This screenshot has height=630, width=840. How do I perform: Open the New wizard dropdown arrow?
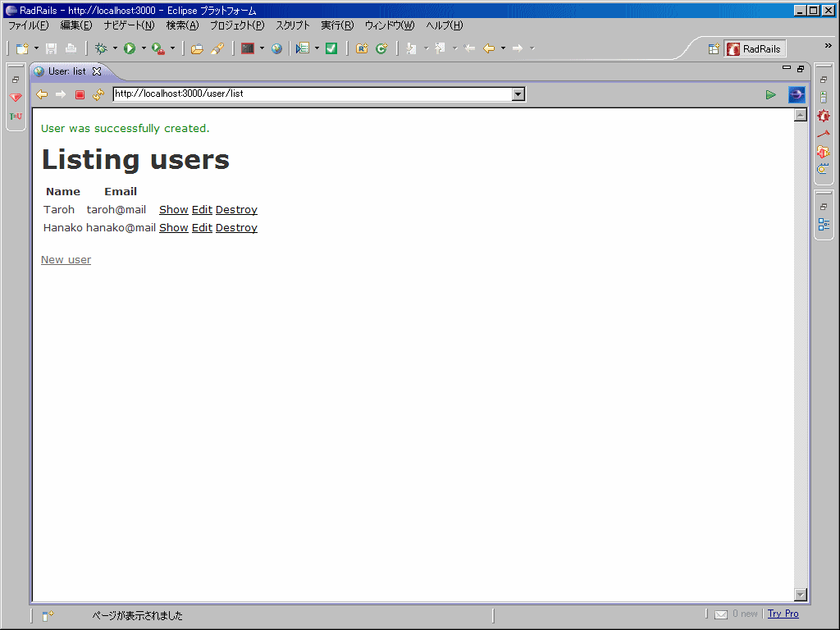pyautogui.click(x=36, y=48)
